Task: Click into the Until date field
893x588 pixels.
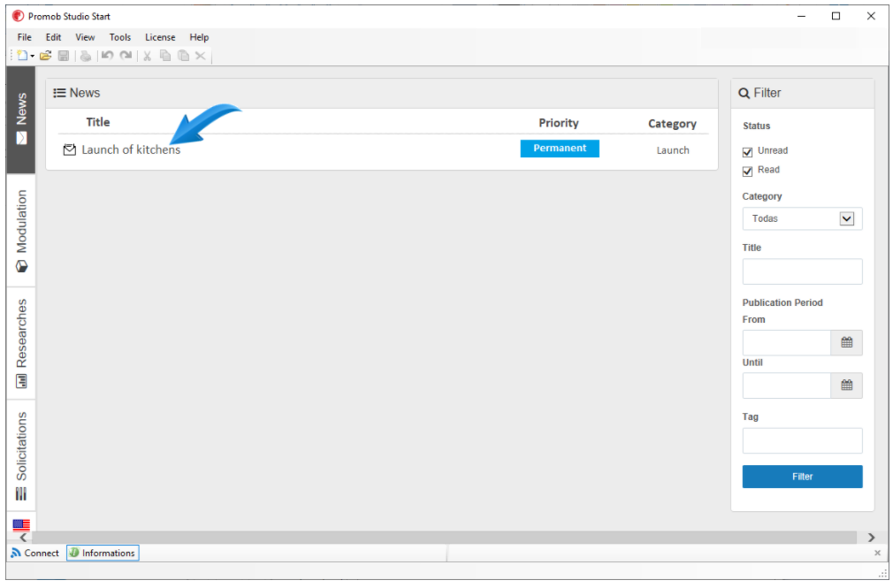Action: click(787, 386)
